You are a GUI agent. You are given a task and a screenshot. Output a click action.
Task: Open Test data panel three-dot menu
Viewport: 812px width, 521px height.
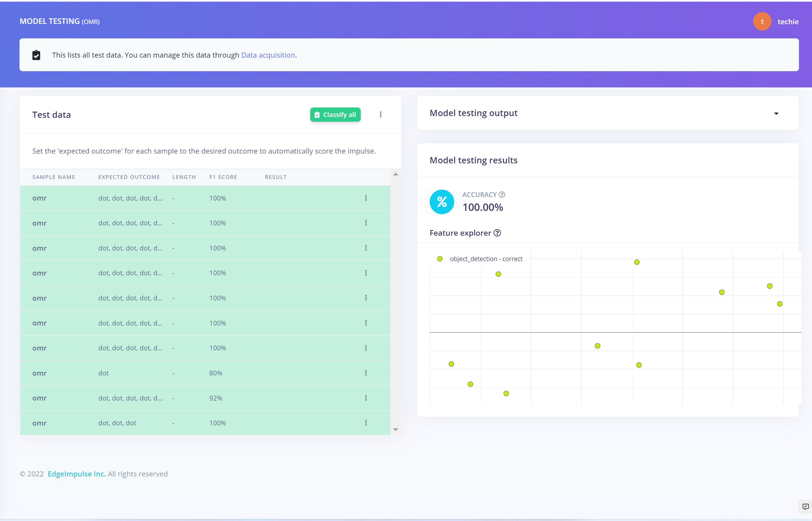click(x=381, y=114)
